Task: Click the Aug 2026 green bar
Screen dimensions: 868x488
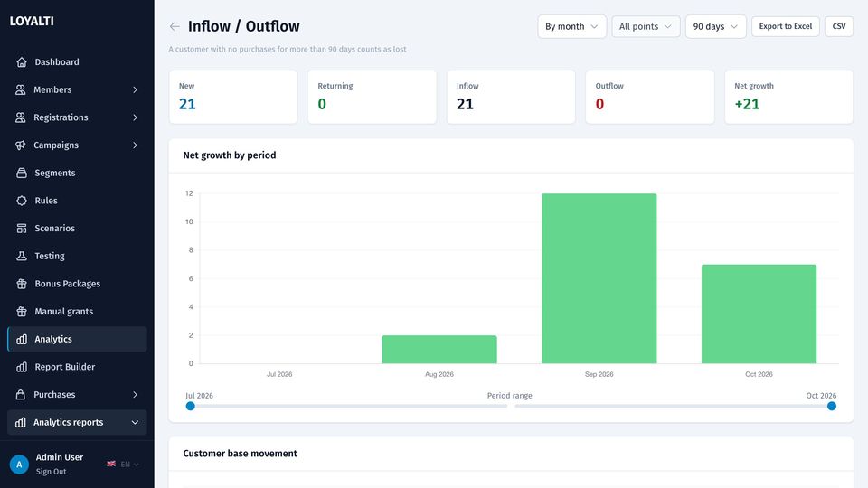Action: pyautogui.click(x=439, y=349)
